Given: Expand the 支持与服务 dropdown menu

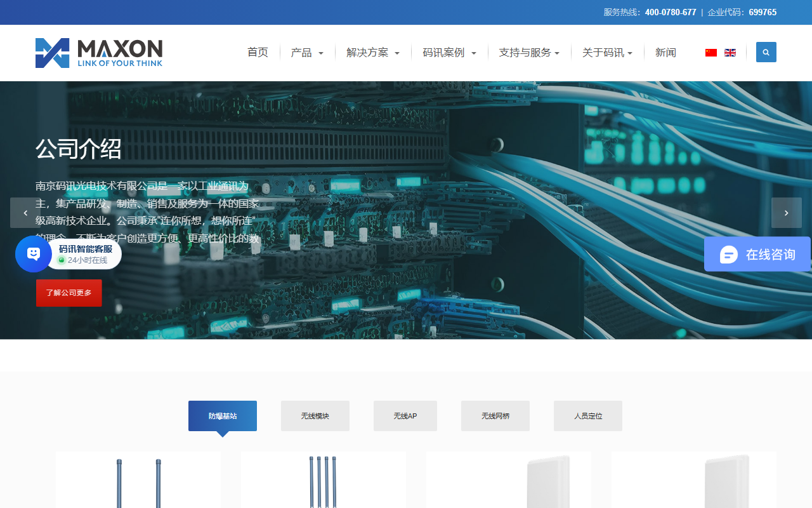Looking at the screenshot, I should [x=529, y=53].
